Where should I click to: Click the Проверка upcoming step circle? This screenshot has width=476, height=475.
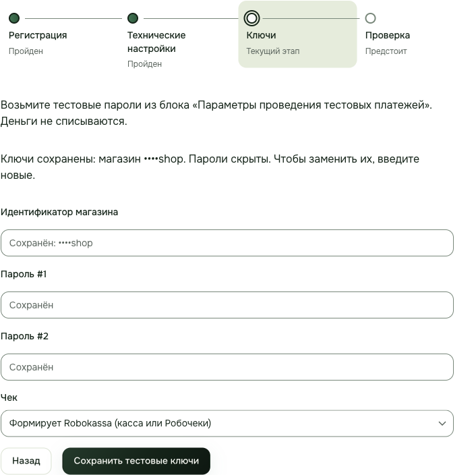370,18
